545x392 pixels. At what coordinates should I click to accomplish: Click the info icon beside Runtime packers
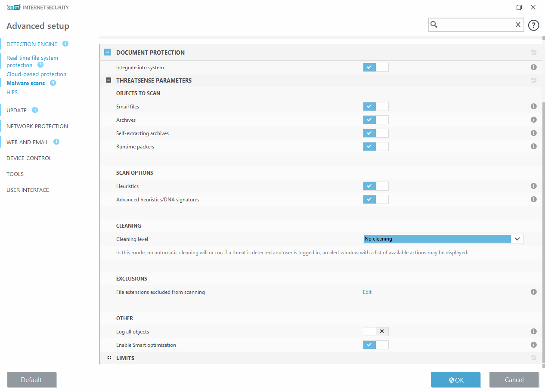(533, 146)
